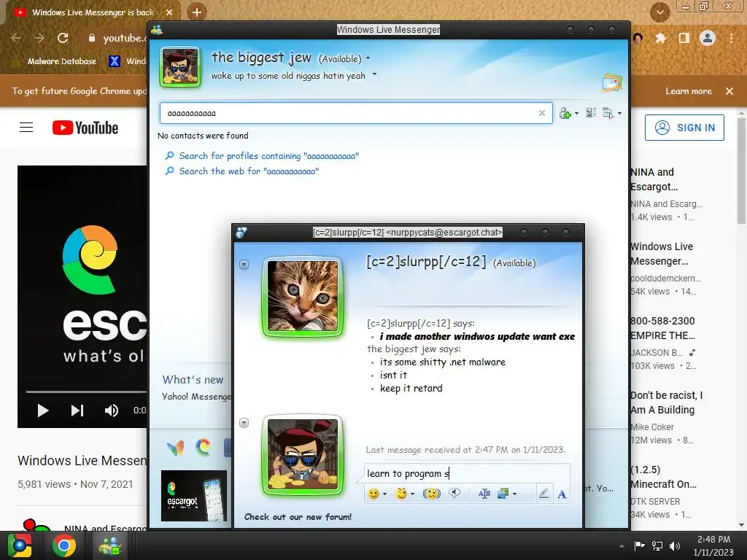The image size is (747, 560).
Task: Click the YouTube video progress bar
Action: tap(86, 392)
